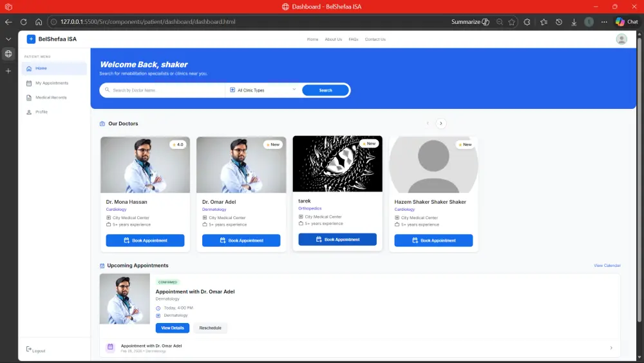Image resolution: width=644 pixels, height=363 pixels.
Task: Open user account avatar in header
Action: pyautogui.click(x=621, y=39)
